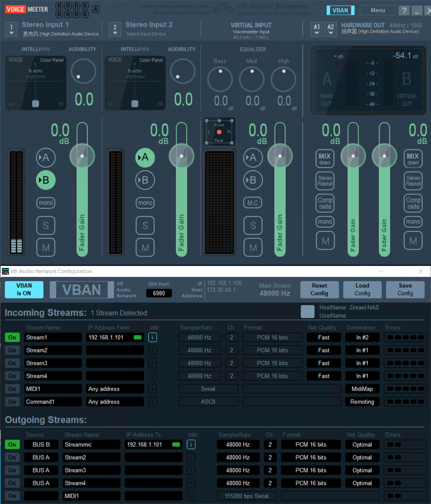
Task: Click Reset Config button
Action: pyautogui.click(x=319, y=289)
